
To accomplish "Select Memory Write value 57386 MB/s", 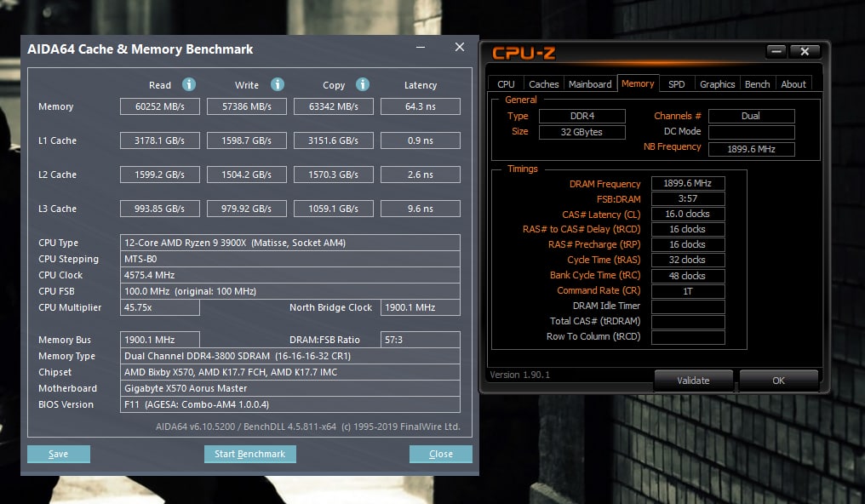I will point(247,106).
